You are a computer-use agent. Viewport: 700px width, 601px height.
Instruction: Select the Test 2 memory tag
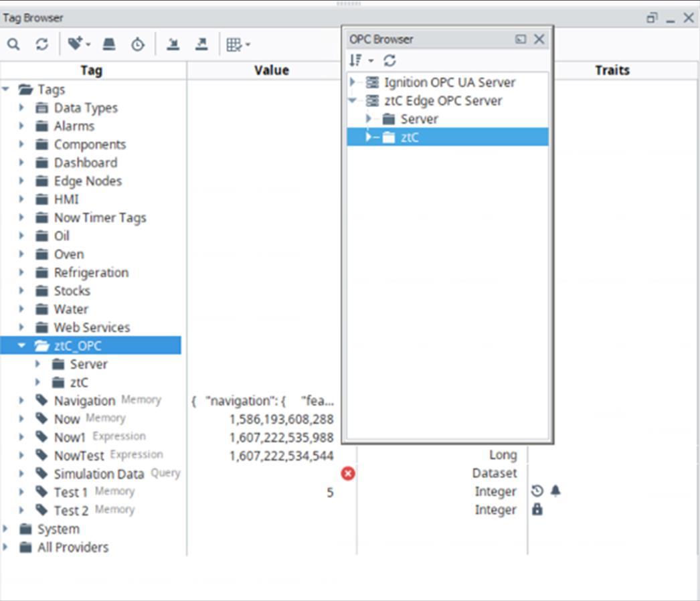click(72, 511)
